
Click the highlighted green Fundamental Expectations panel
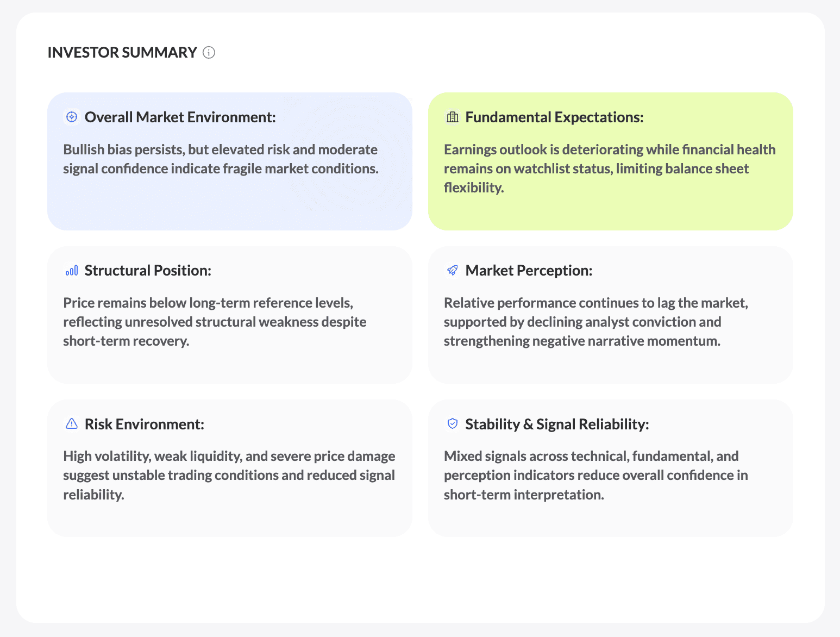coord(610,161)
